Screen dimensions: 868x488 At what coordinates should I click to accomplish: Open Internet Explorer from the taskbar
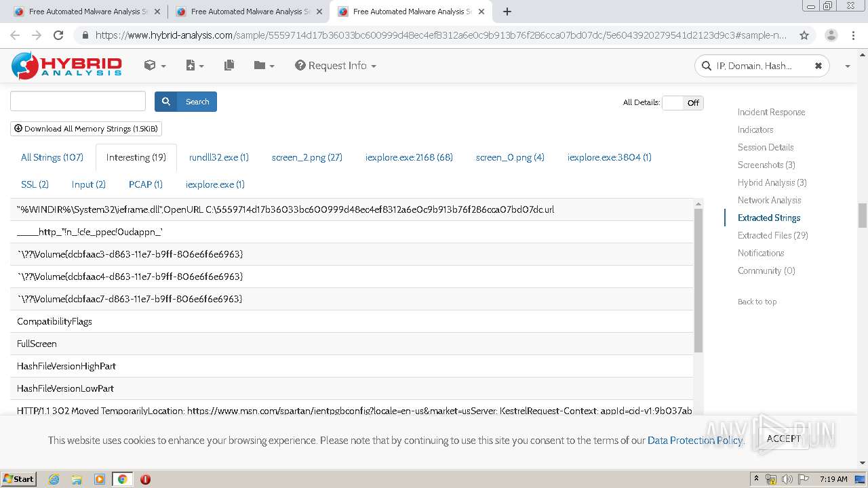(54, 479)
